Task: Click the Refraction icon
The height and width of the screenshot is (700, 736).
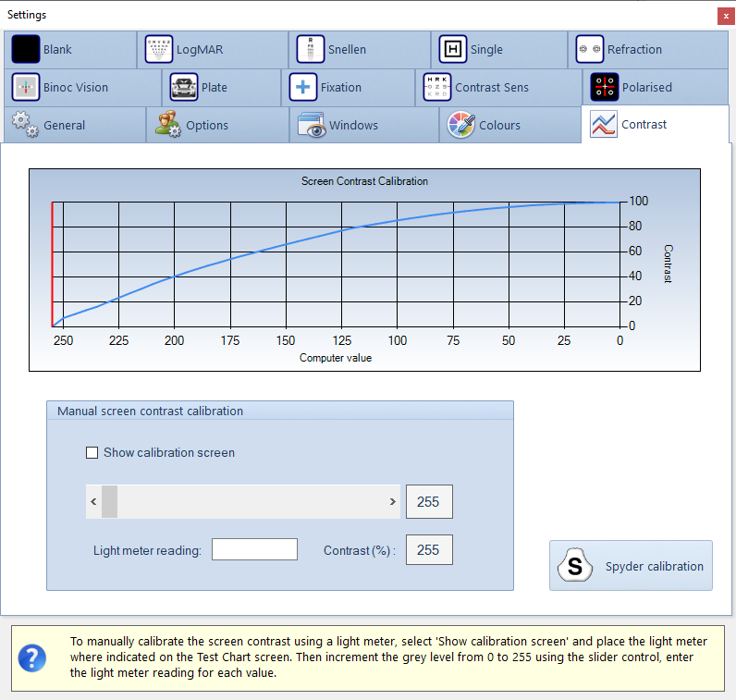Action: click(x=589, y=49)
